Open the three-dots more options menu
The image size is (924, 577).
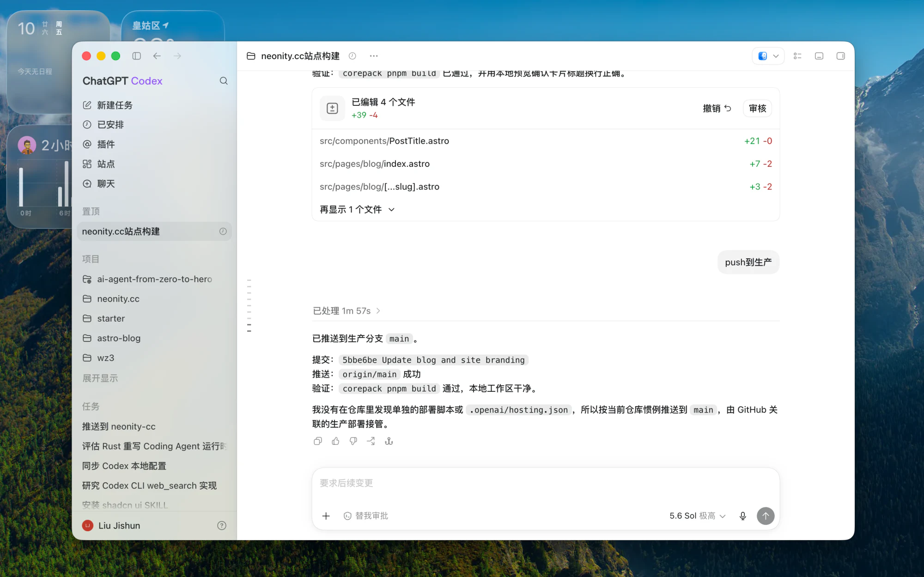pos(374,56)
